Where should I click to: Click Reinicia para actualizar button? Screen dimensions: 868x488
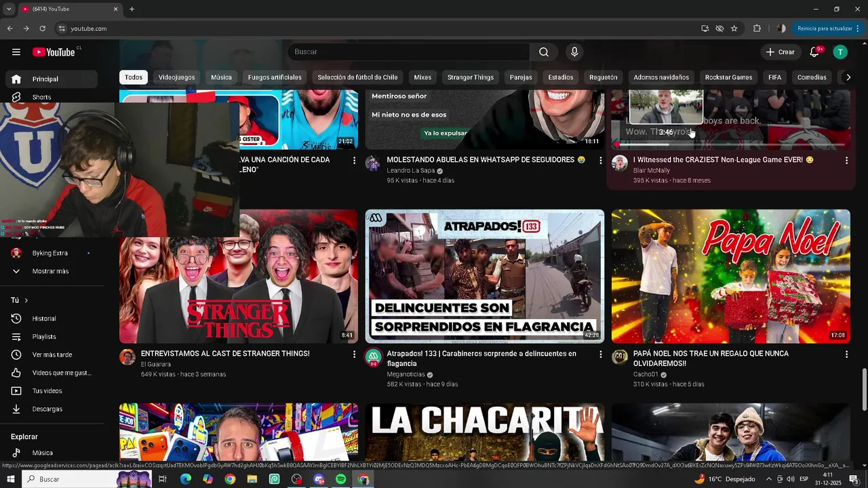[x=825, y=28]
